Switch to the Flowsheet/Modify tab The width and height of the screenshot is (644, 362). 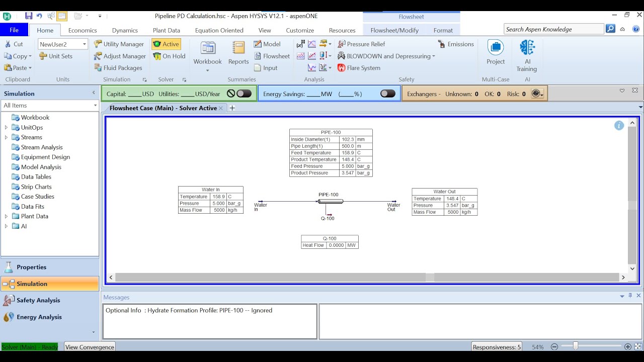[x=394, y=30]
